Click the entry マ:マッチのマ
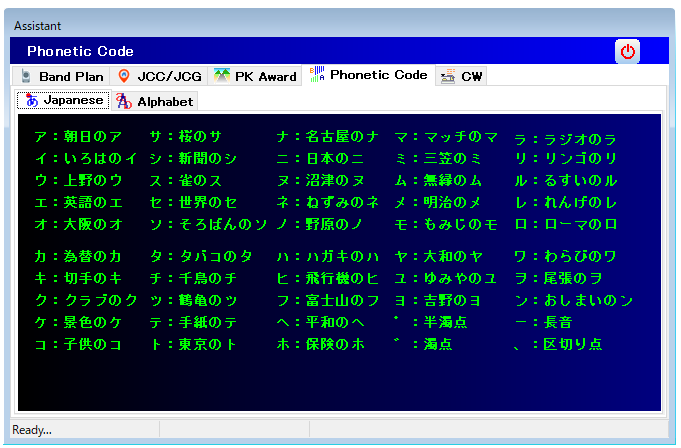 point(446,137)
